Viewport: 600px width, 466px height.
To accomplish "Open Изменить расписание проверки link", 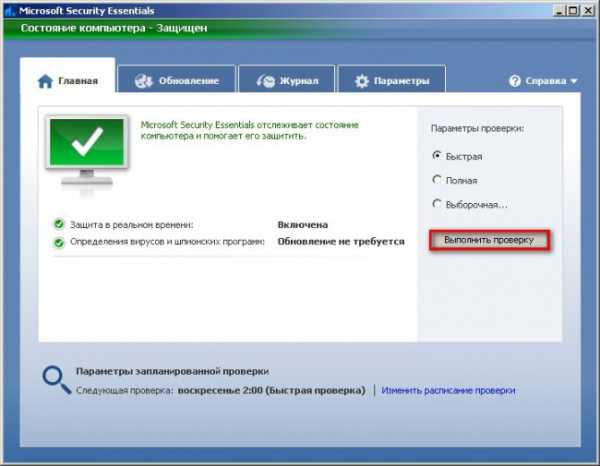I will click(x=448, y=391).
